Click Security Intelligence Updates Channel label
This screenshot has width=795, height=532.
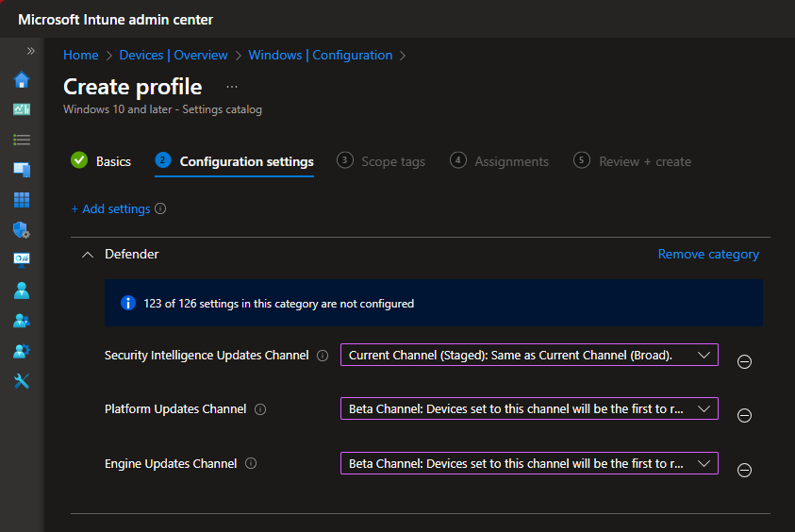point(207,355)
